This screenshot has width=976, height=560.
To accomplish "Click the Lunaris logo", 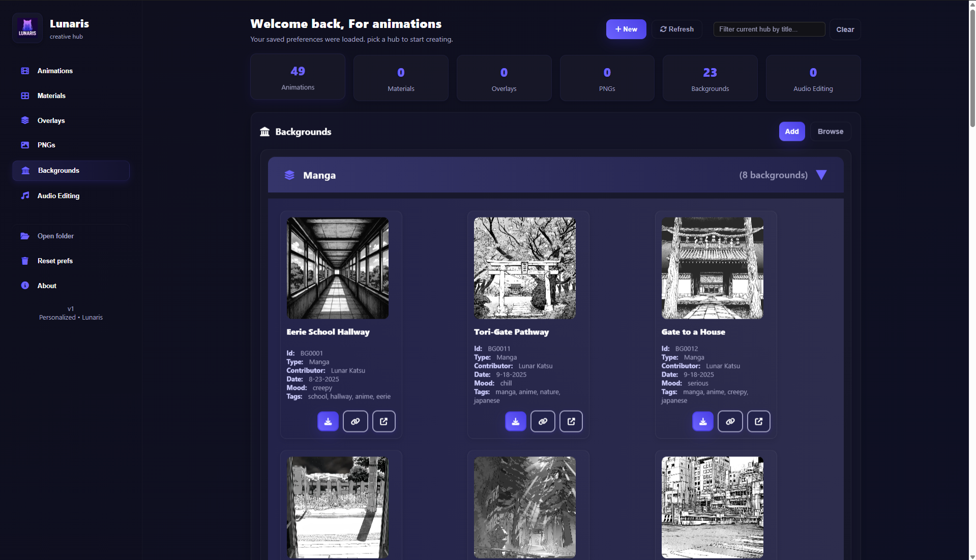I will point(27,28).
